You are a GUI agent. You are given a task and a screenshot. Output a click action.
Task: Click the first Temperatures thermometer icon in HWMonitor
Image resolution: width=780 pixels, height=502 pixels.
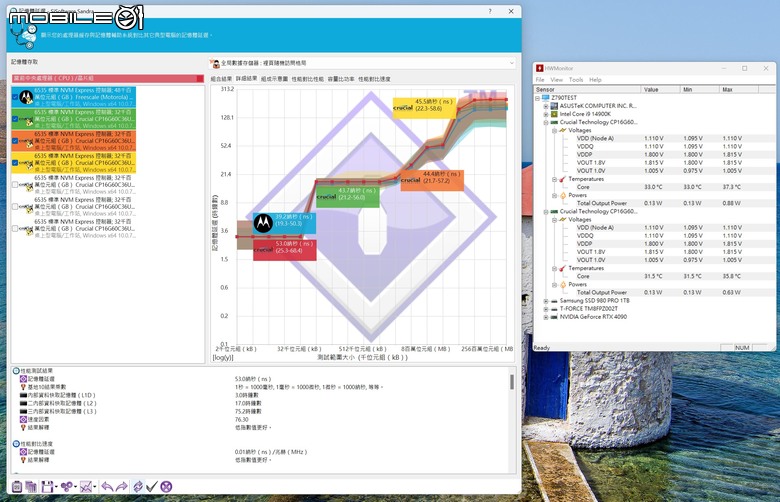pyautogui.click(x=563, y=179)
